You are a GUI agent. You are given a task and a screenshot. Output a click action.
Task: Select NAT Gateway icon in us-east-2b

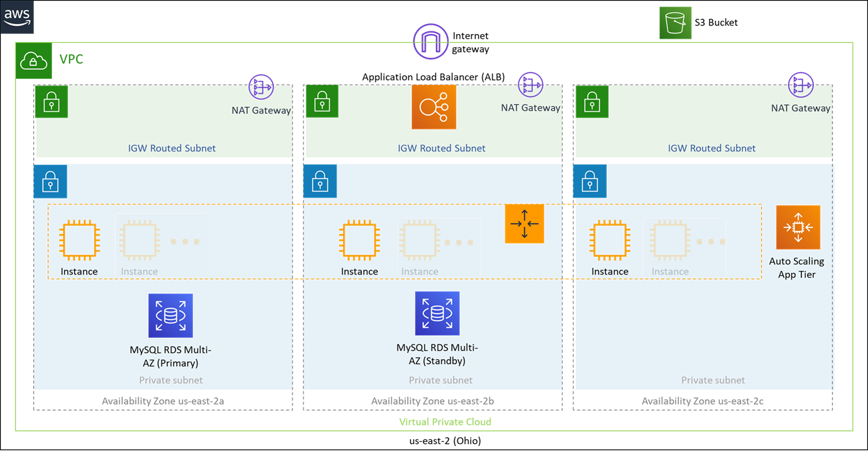click(x=531, y=85)
